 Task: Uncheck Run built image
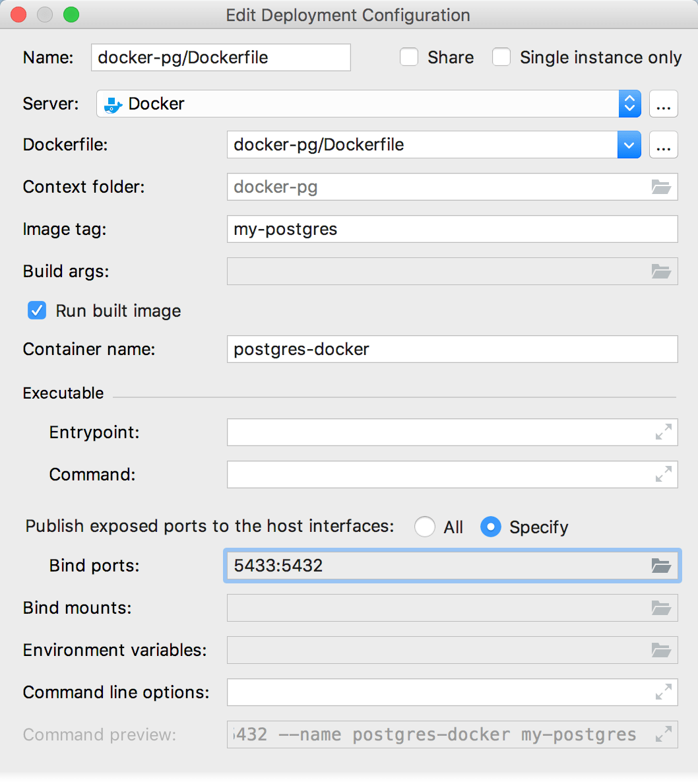click(x=37, y=311)
